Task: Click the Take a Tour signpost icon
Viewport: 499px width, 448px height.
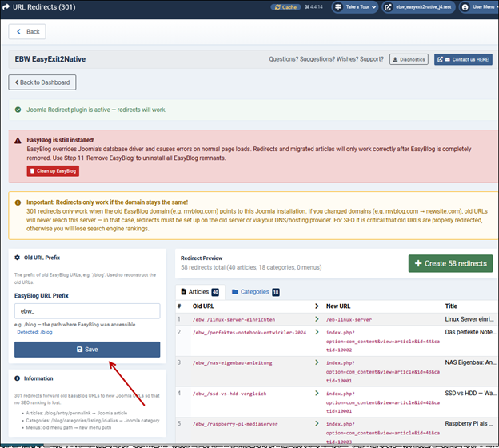Action: [338, 7]
